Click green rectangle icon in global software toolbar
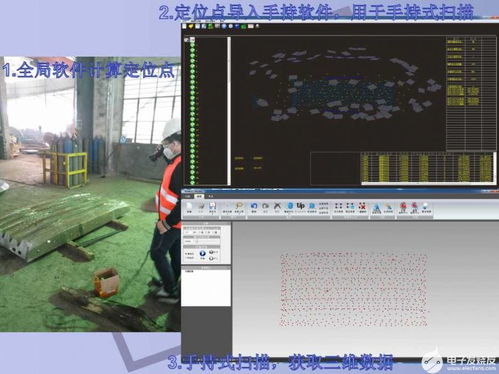The image size is (499, 374). click(x=244, y=26)
